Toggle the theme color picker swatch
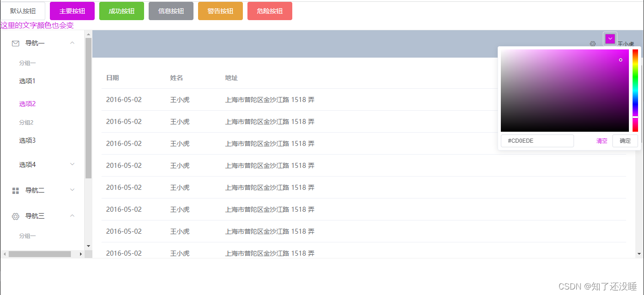644x295 pixels. (610, 39)
